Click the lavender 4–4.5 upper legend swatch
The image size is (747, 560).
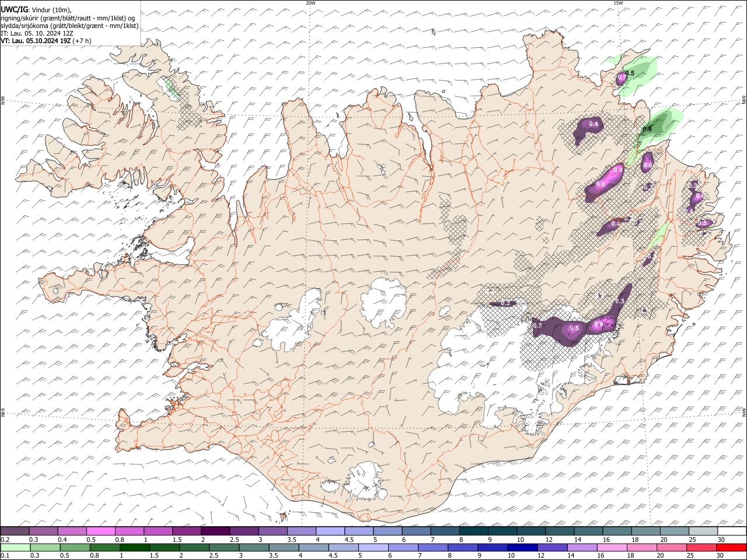tap(330, 531)
